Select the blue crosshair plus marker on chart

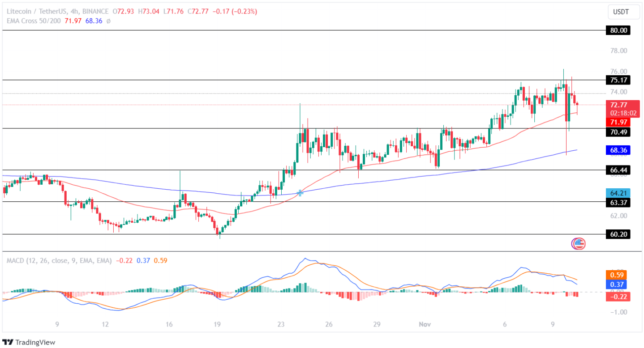point(299,193)
